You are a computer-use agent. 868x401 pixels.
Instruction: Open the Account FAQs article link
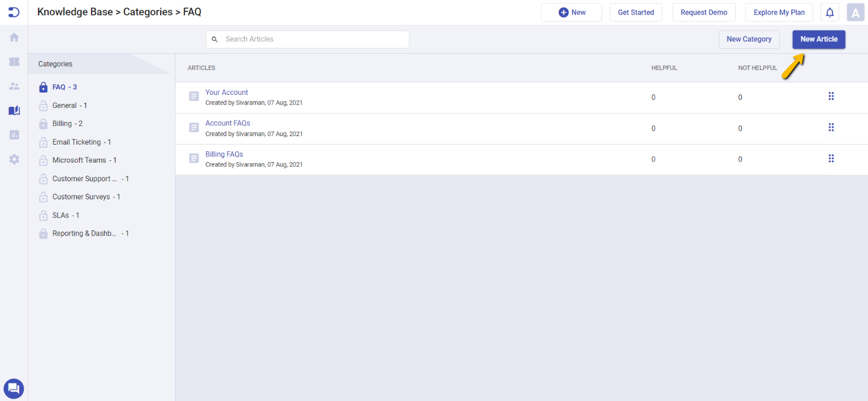[x=227, y=123]
